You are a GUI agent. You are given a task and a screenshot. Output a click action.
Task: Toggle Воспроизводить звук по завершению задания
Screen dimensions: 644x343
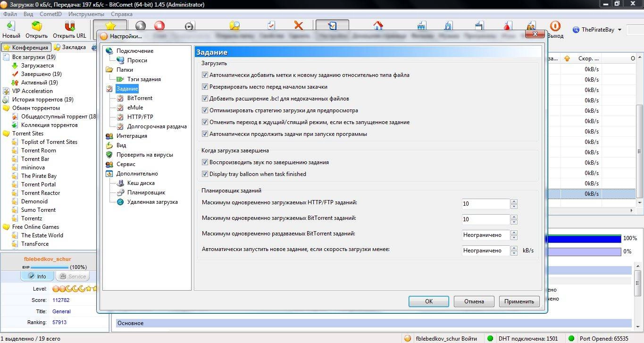pyautogui.click(x=205, y=162)
